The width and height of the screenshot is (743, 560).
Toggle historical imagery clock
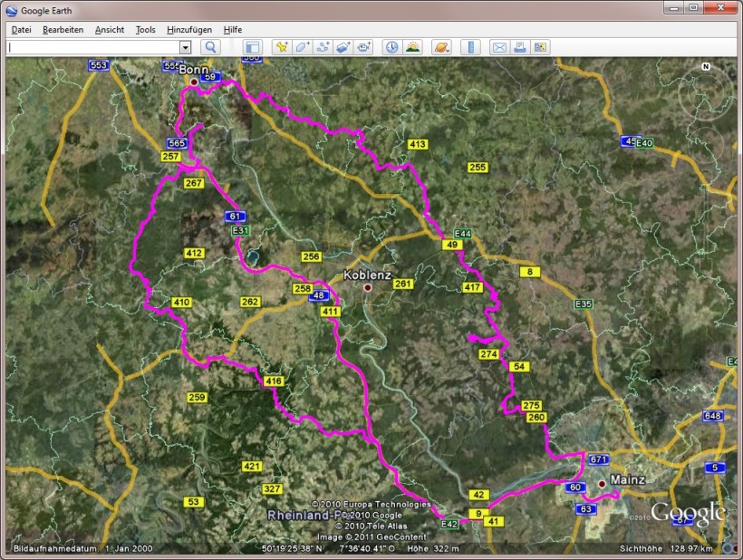point(392,47)
